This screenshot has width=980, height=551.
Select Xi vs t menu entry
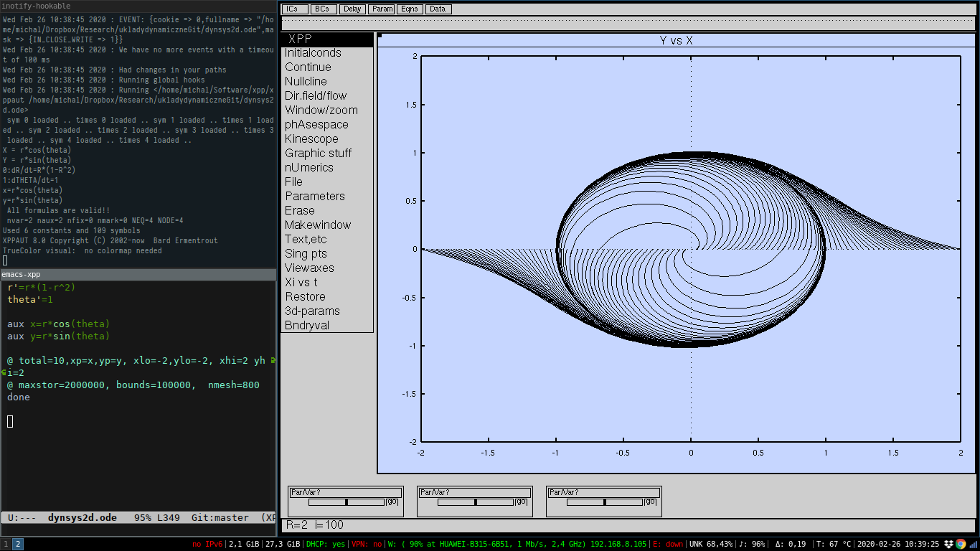coord(327,283)
